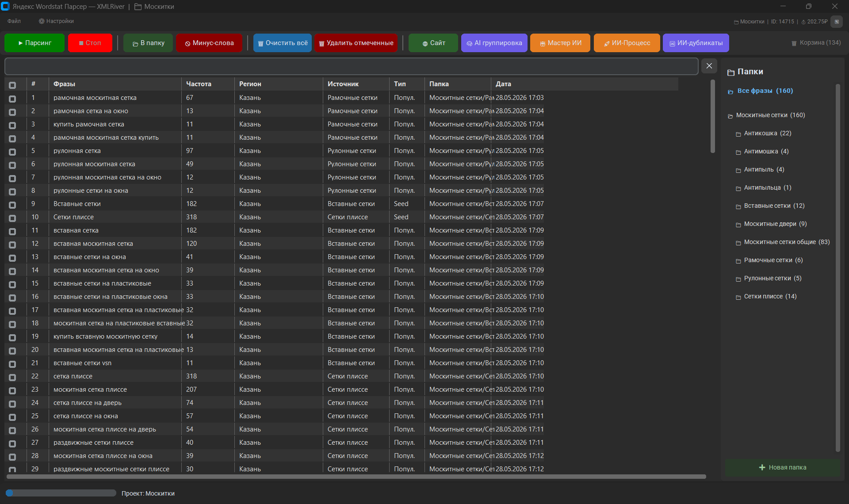Sort by the Фразы column header
This screenshot has height=504, width=849.
tap(115, 84)
